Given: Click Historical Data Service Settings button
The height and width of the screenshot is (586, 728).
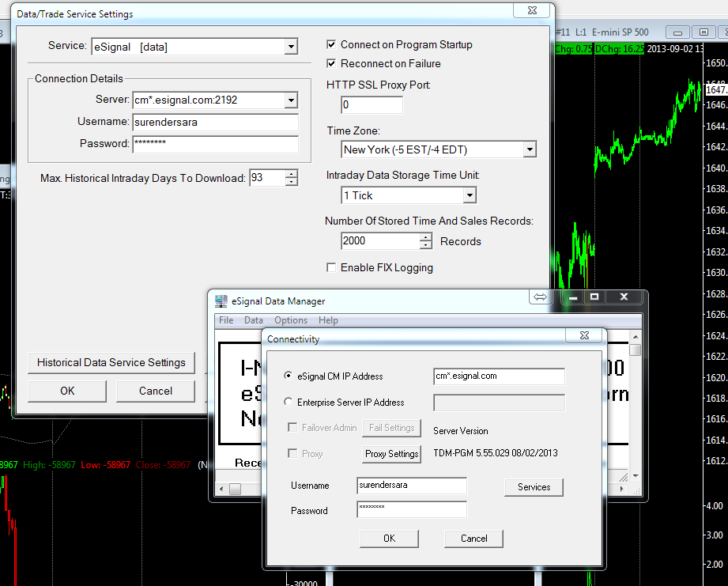Looking at the screenshot, I should [x=111, y=363].
